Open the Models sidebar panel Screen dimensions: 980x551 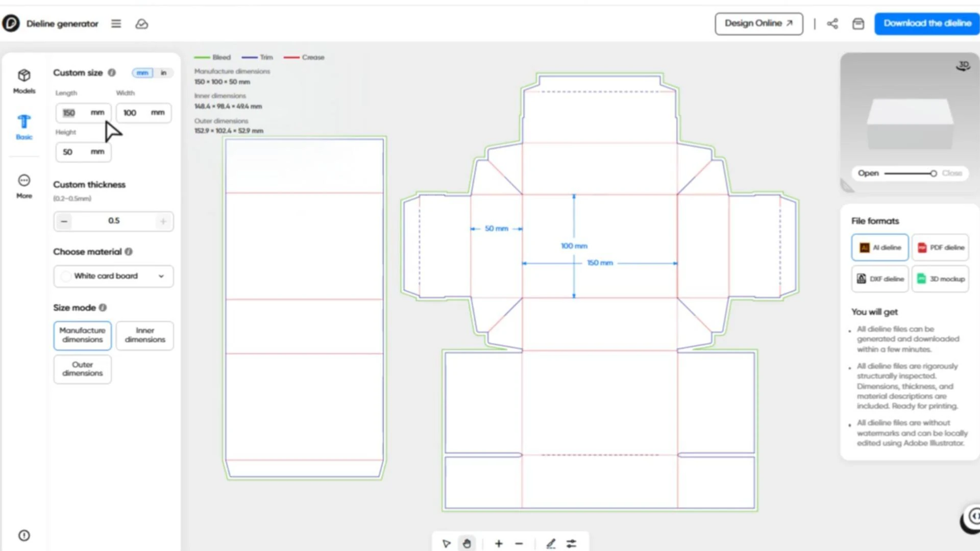tap(24, 81)
